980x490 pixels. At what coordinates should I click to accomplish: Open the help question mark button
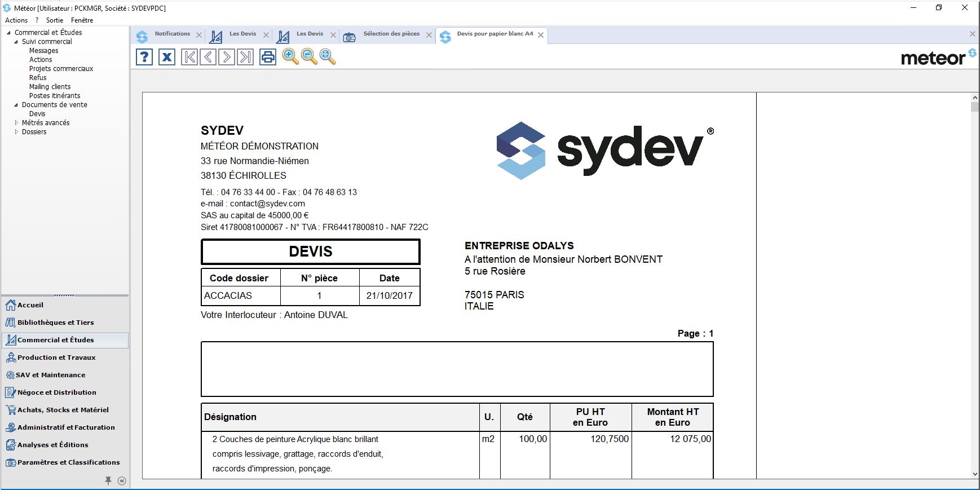(144, 57)
